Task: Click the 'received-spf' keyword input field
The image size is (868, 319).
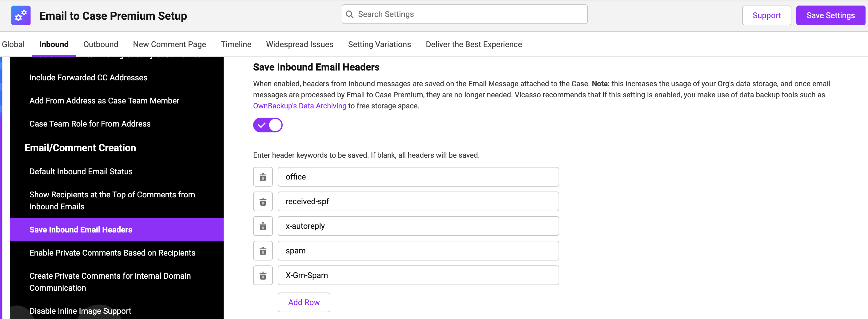Action: [418, 202]
